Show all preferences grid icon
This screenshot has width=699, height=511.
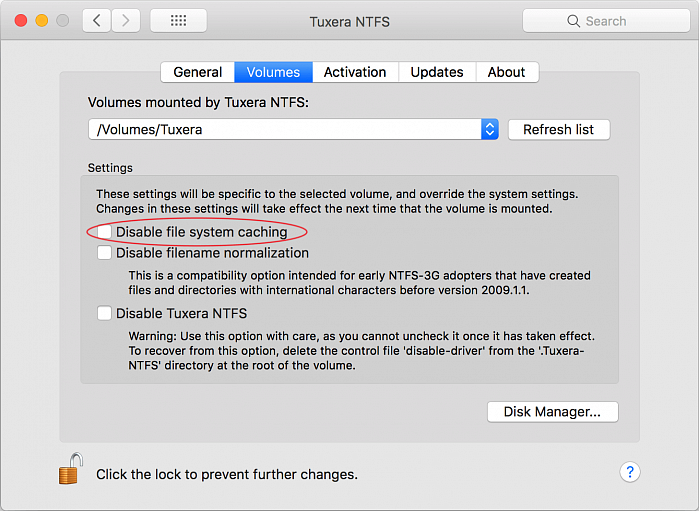tap(178, 21)
